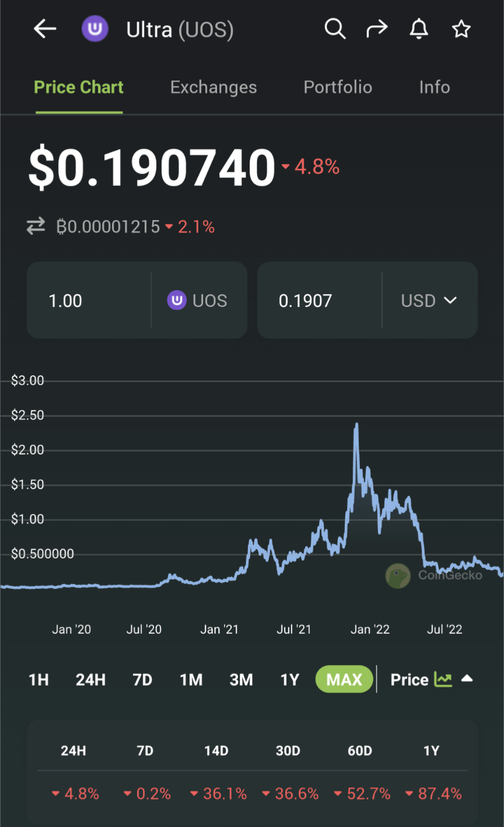Select the 3M time range button
This screenshot has height=827, width=504.
tap(241, 679)
